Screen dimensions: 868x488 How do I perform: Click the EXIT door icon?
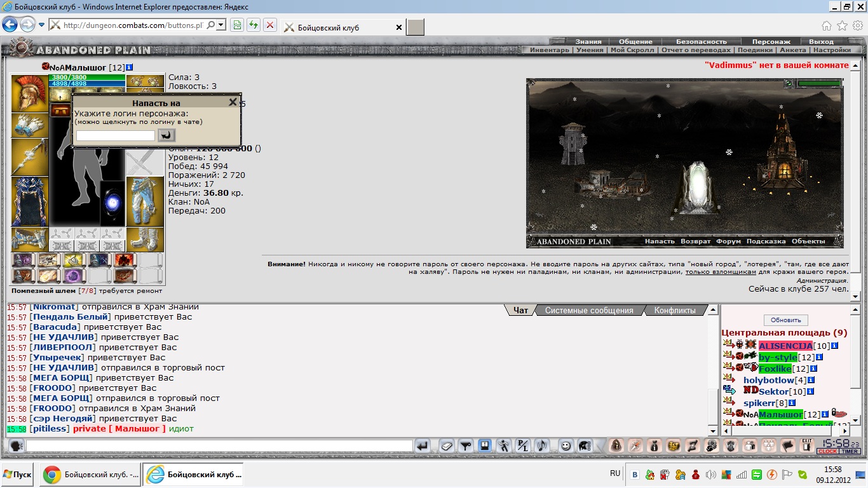tap(806, 445)
